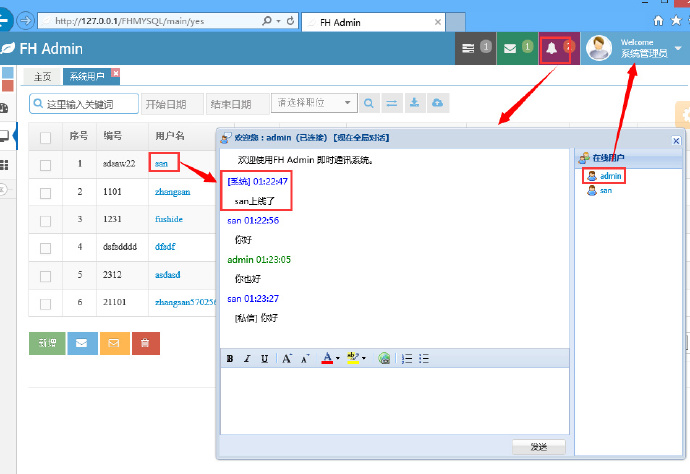Screen dimensions: 690x474
Task: Open user link san in table
Action: point(161,164)
